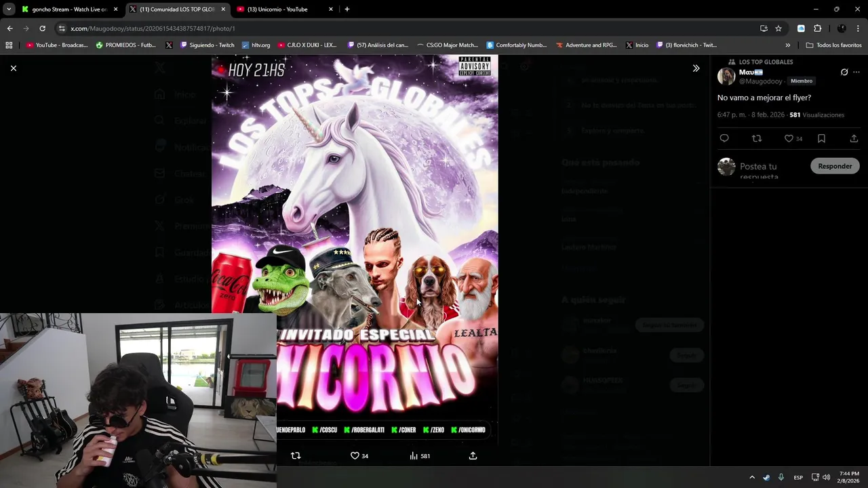Repost icon in the tweet side panel
This screenshot has width=868, height=488.
coord(757,138)
